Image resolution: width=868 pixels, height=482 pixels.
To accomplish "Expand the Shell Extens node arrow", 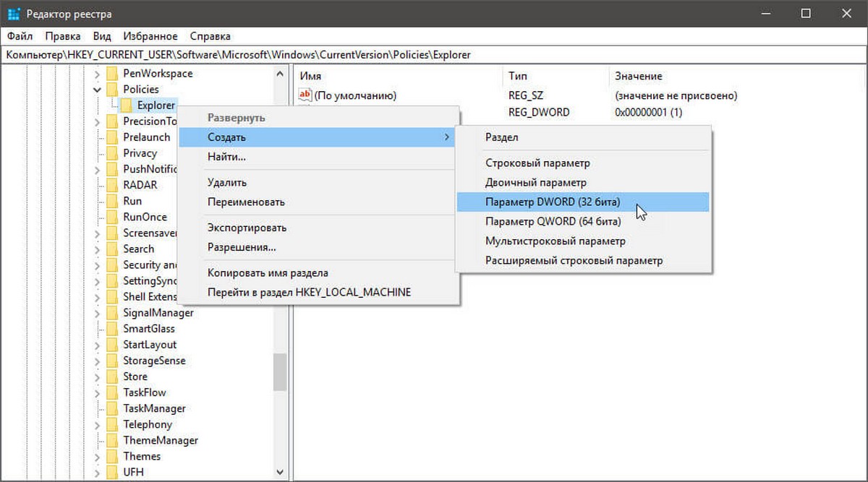I will coord(97,296).
